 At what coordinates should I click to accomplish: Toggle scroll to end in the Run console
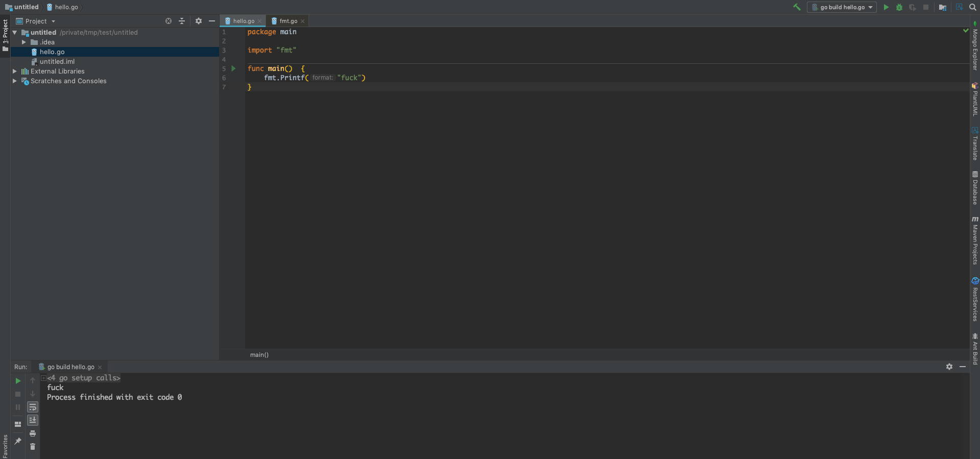point(33,420)
